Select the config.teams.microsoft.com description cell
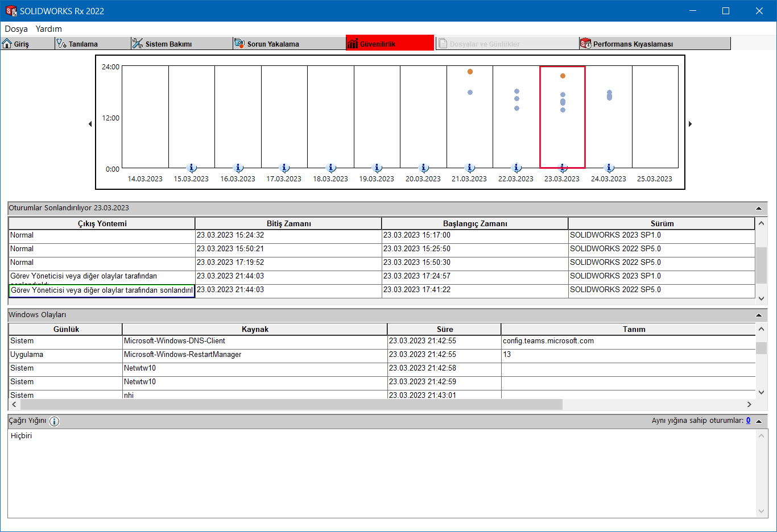The height and width of the screenshot is (532, 777). (628, 341)
